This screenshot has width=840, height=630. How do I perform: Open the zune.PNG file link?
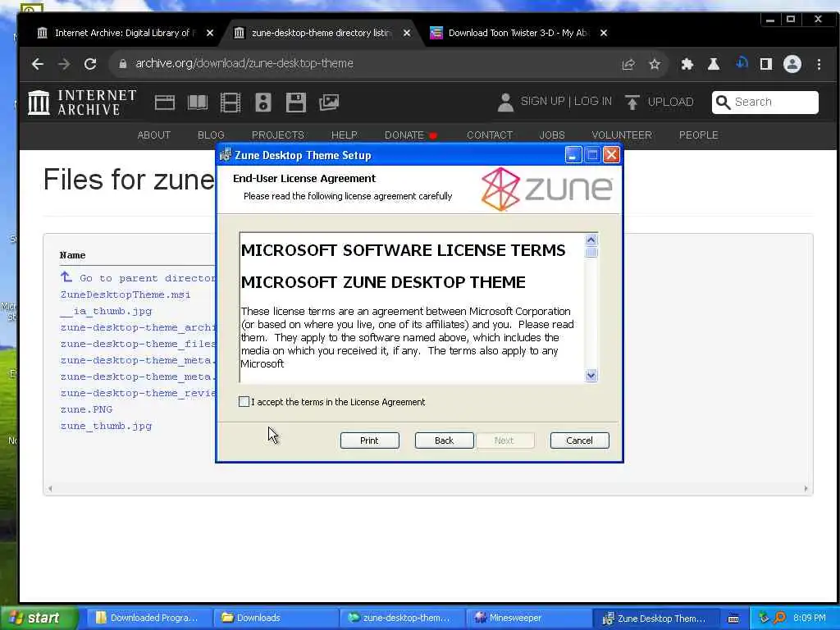point(86,409)
